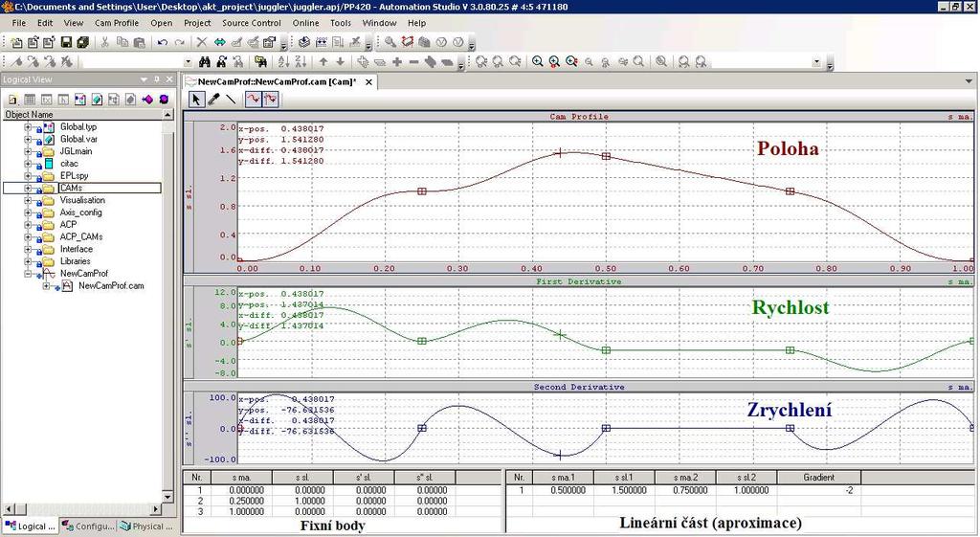Click the Gradient value -2 cell

click(819, 491)
